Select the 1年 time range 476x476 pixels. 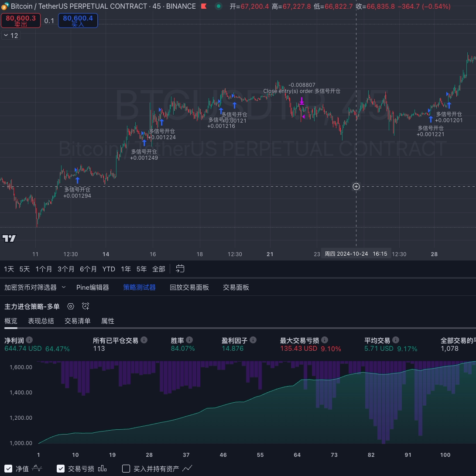pos(126,269)
